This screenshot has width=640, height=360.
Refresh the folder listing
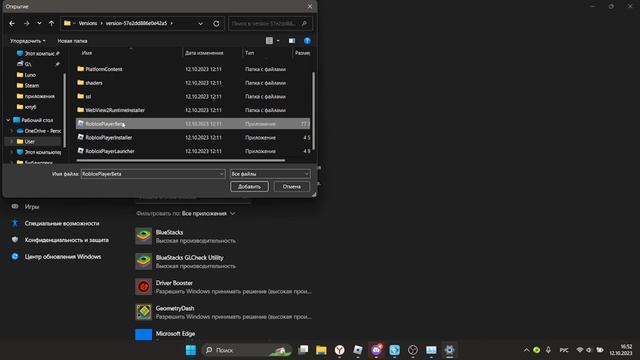click(216, 24)
